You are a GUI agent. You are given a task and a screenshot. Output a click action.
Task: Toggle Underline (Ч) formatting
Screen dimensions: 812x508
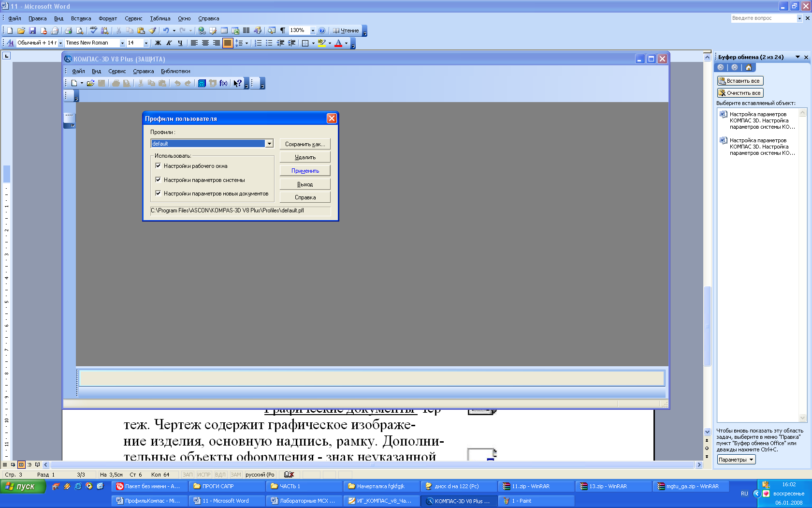pos(180,43)
